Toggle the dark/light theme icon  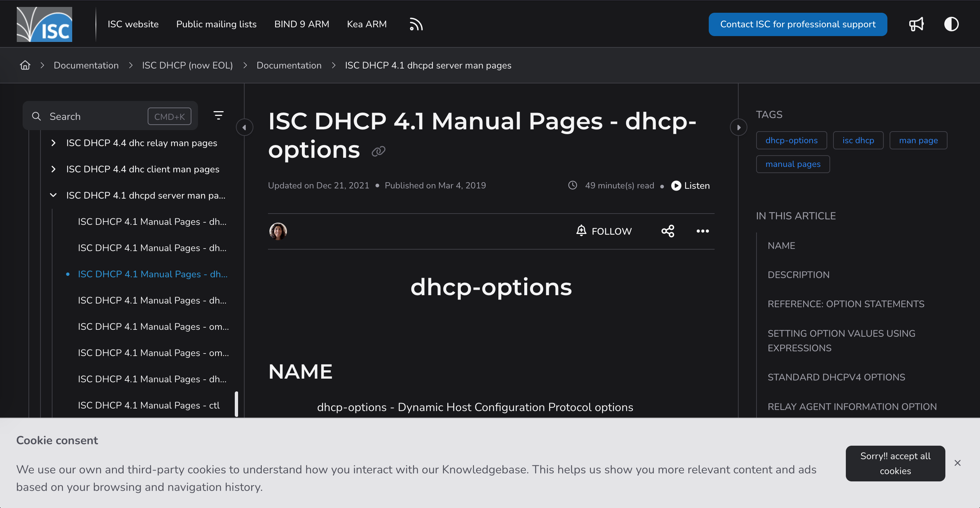(x=951, y=24)
